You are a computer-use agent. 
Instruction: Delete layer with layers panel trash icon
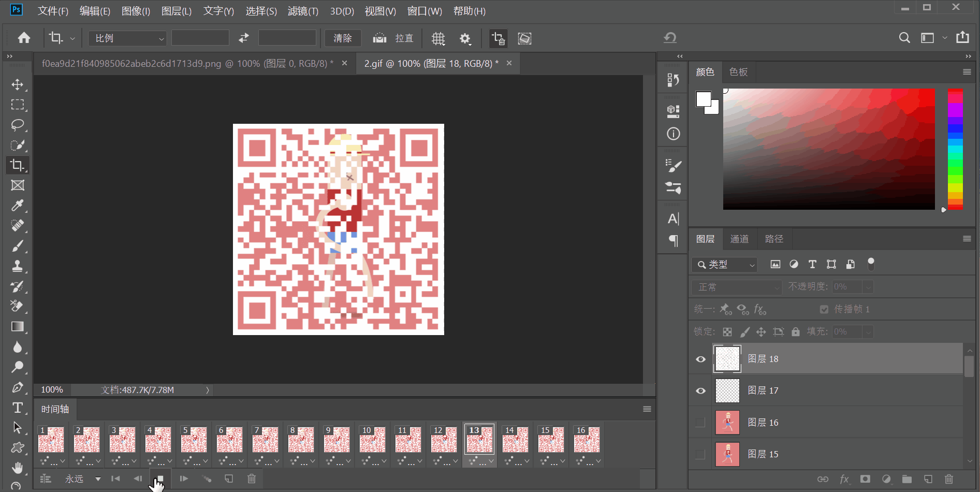948,479
